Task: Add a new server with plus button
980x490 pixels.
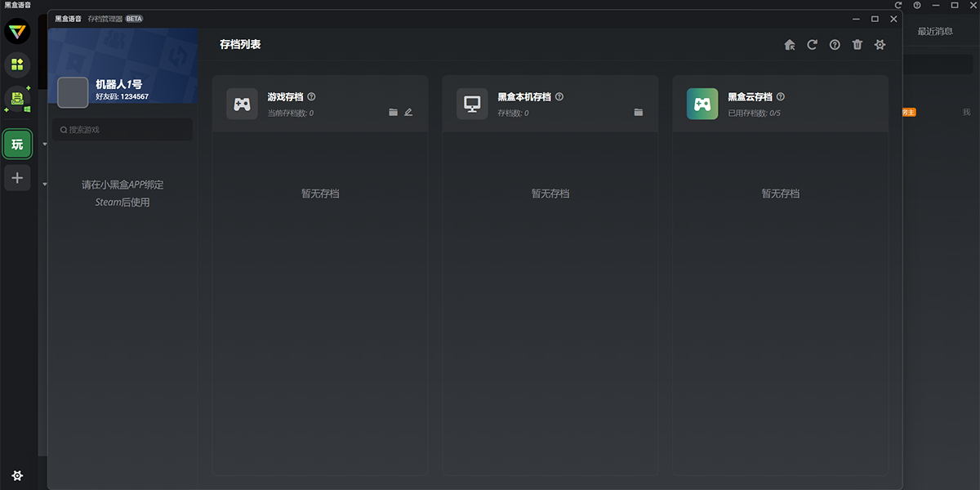Action: (x=17, y=178)
